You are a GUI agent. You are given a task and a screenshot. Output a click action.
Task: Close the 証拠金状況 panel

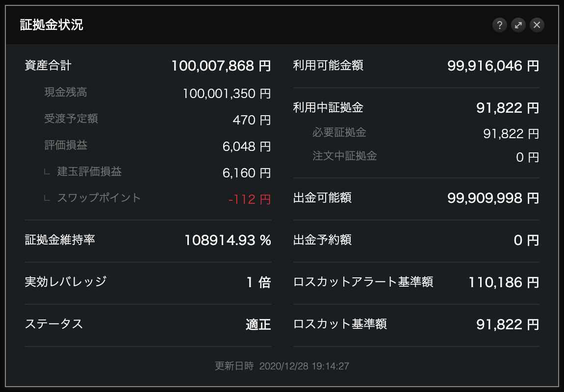pos(537,25)
